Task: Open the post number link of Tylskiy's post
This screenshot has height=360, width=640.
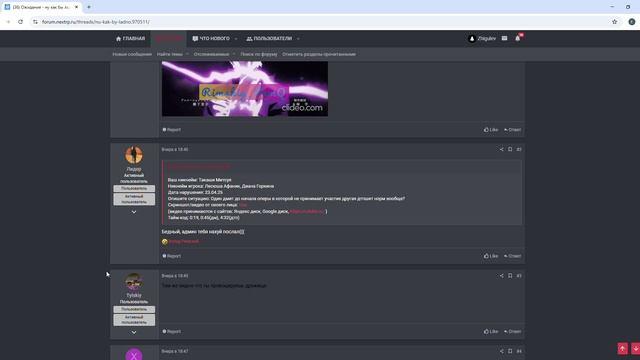Action: tap(519, 276)
